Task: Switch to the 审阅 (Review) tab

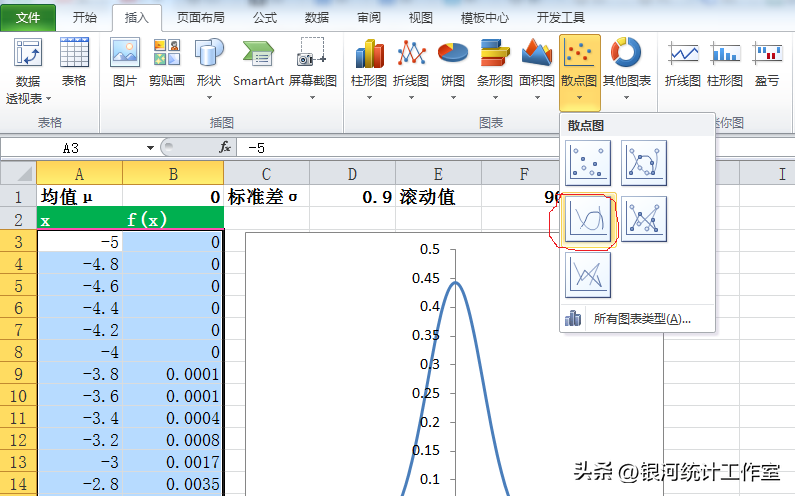Action: click(369, 18)
